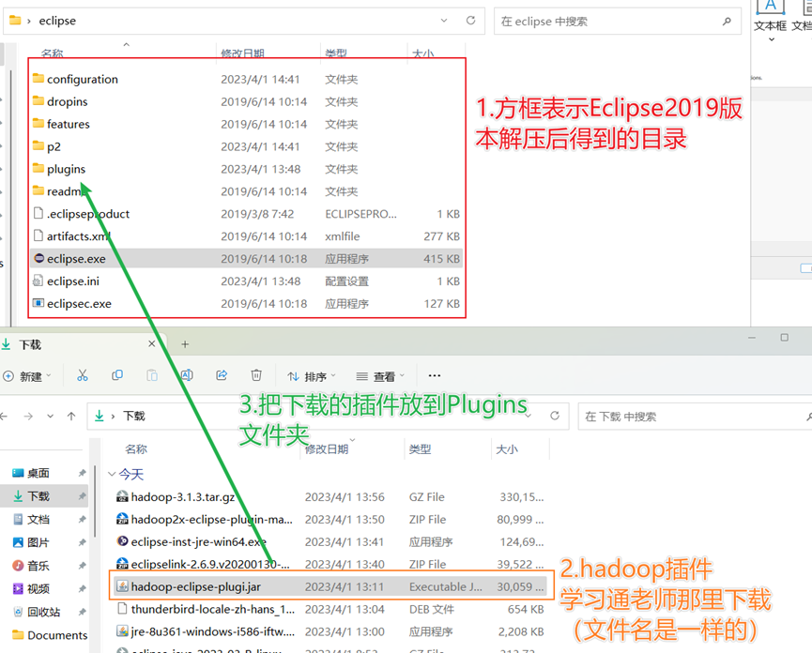The height and width of the screenshot is (653, 812).
Task: Unpin 文档 using its pin icon
Action: pyautogui.click(x=82, y=520)
